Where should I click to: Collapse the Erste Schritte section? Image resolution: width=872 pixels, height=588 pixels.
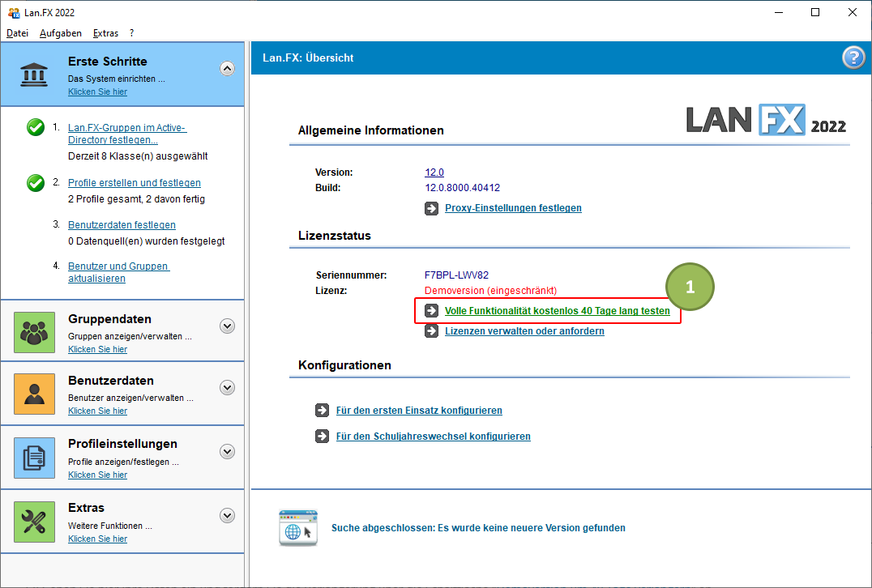coord(227,68)
